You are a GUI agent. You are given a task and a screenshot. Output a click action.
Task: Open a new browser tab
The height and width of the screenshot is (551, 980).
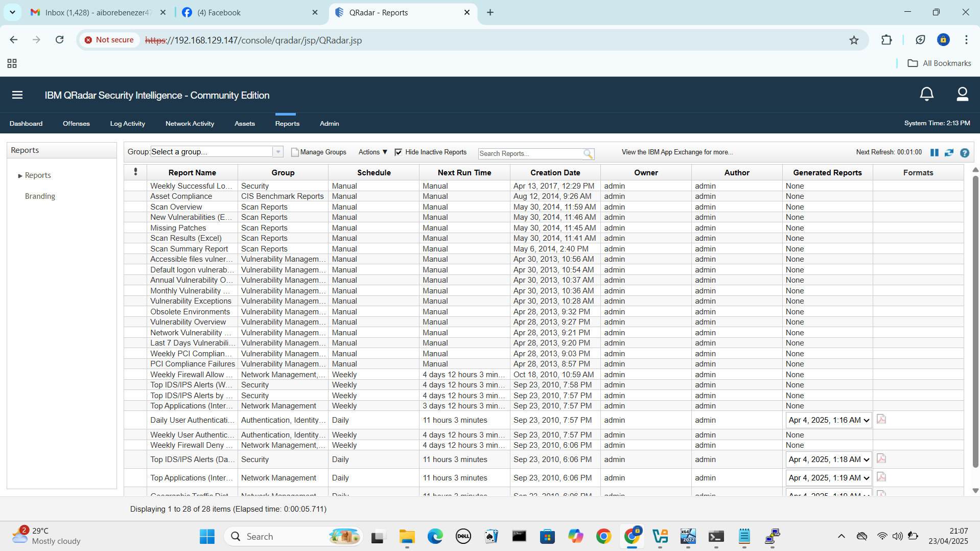(490, 12)
